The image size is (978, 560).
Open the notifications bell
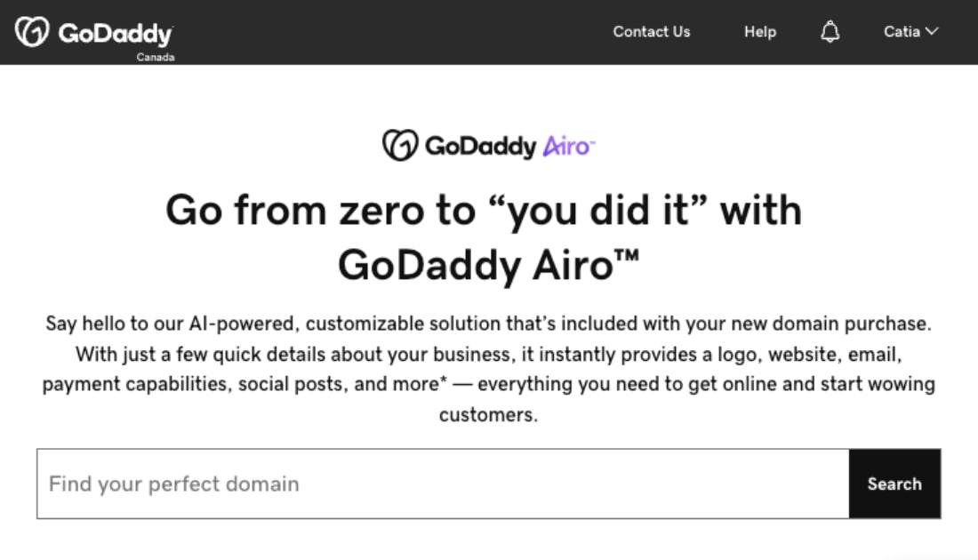pyautogui.click(x=830, y=32)
